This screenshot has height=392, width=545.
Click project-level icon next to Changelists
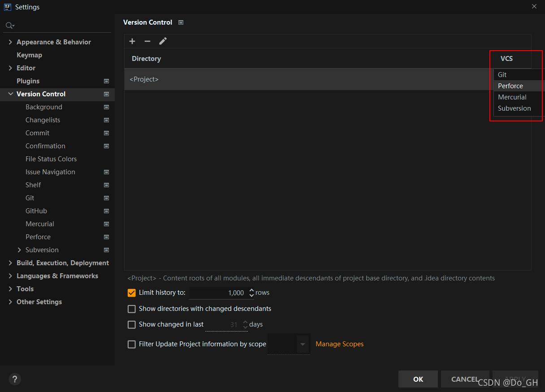point(106,120)
